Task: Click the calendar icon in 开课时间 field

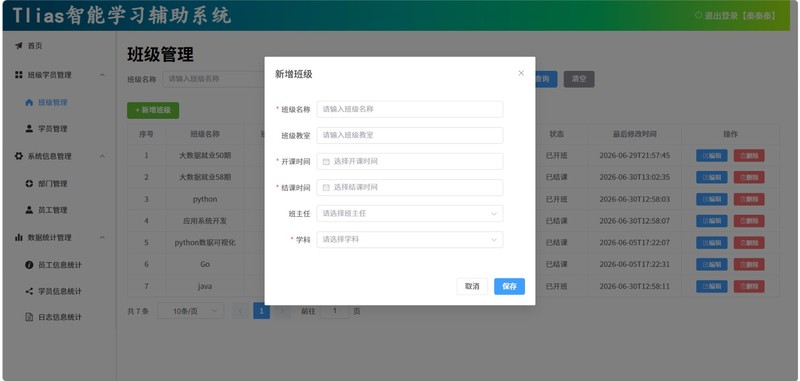Action: click(327, 162)
